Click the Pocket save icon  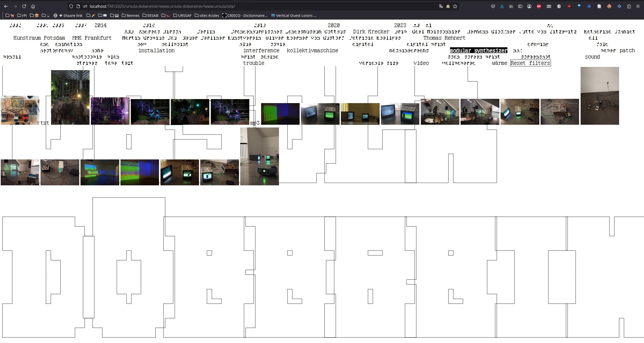tap(493, 6)
